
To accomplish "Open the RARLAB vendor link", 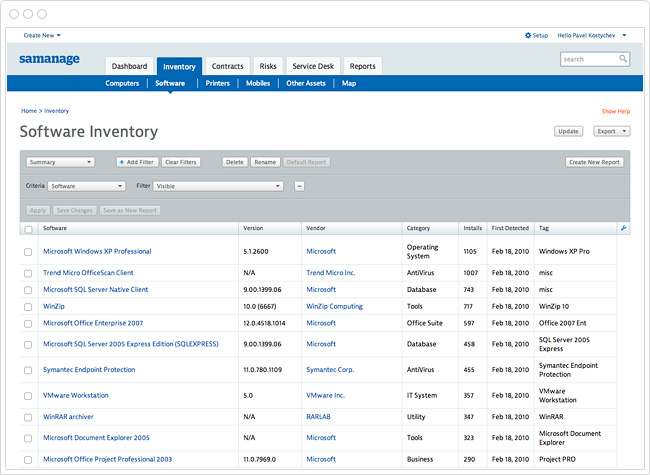I will [x=318, y=417].
